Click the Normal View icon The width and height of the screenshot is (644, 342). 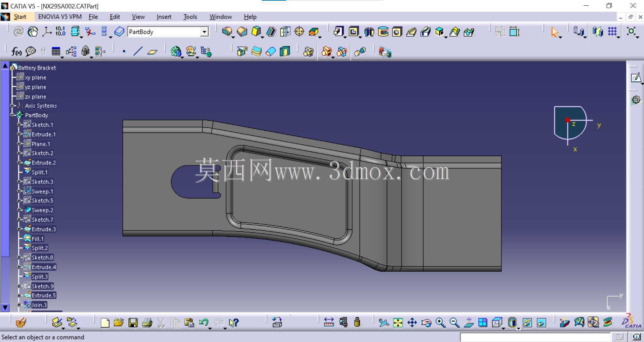pos(469,323)
